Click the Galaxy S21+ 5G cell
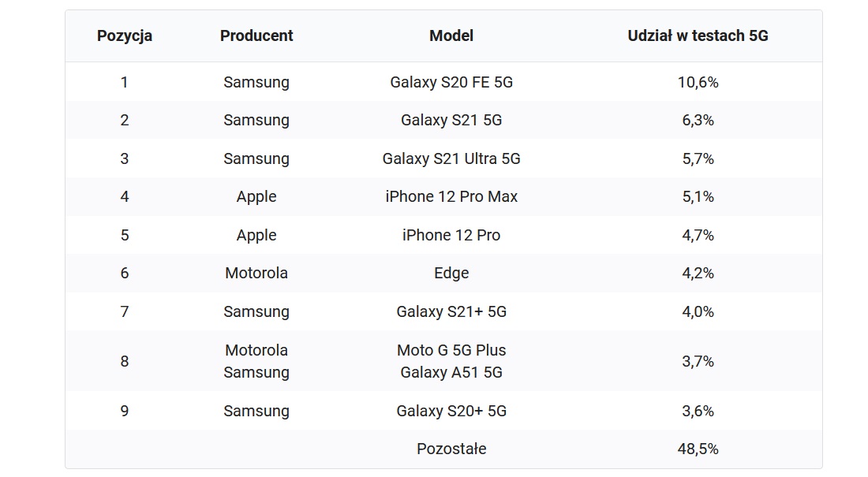Screen dimensions: 868x477 pos(451,311)
